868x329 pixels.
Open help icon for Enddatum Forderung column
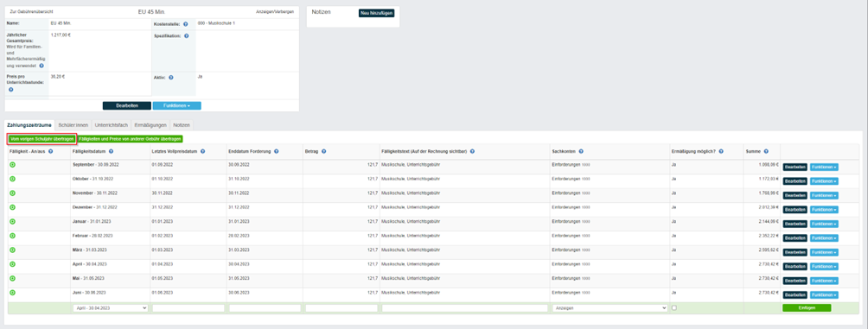276,151
